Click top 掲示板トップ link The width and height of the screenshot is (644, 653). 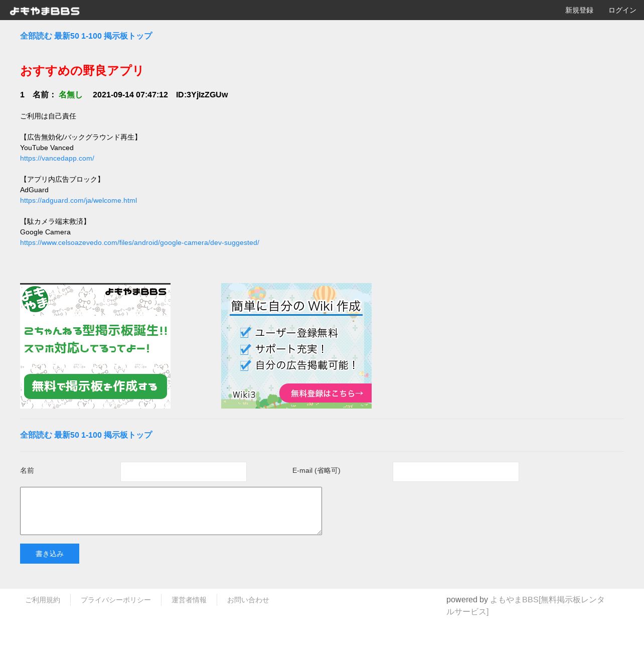click(128, 36)
